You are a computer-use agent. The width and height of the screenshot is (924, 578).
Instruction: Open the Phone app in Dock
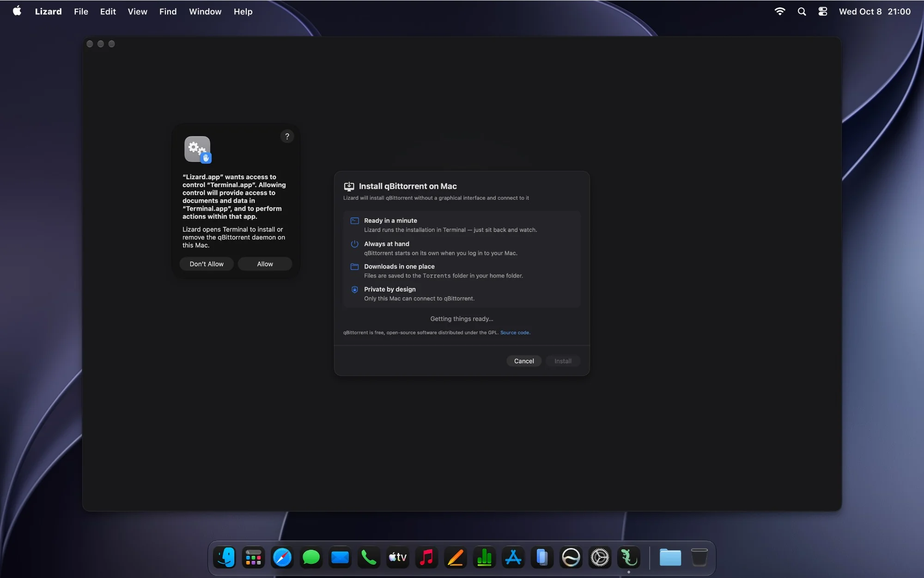pos(369,557)
